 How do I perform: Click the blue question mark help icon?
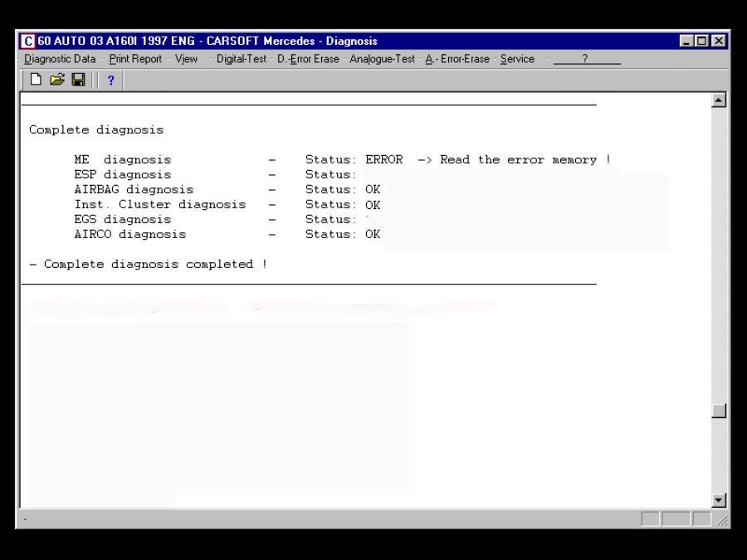[110, 80]
